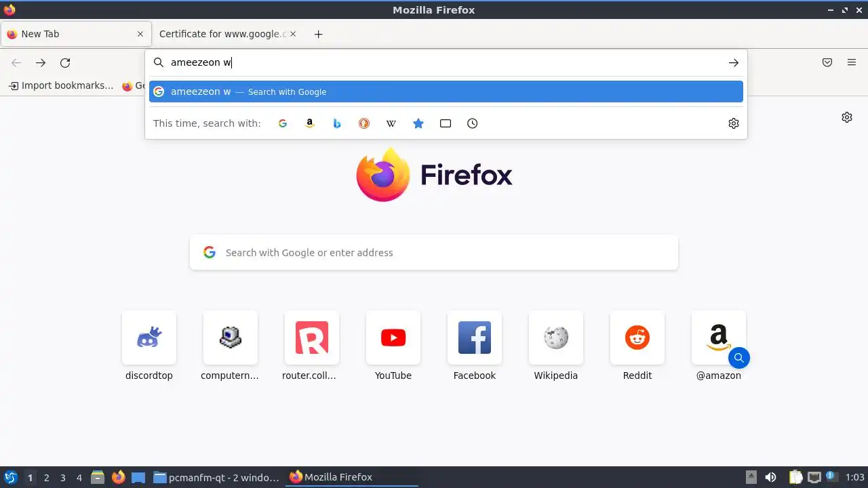This screenshot has width=868, height=488.
Task: Launch file manager from taskbar quicklaunch
Action: pyautogui.click(x=98, y=477)
